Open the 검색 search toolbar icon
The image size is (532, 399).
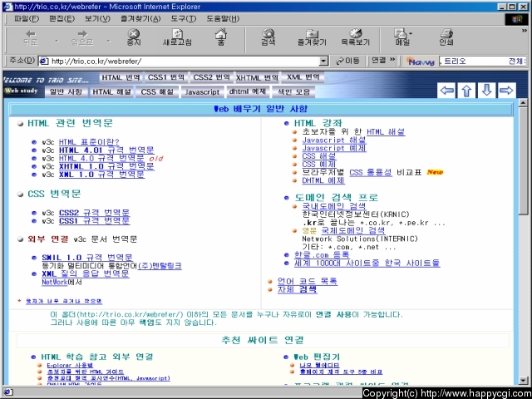(268, 37)
